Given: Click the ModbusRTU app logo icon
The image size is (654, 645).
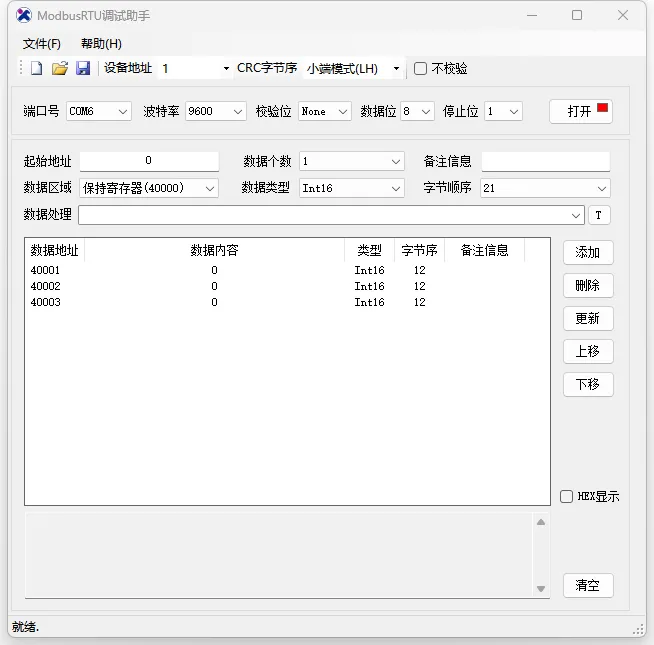Looking at the screenshot, I should (x=24, y=15).
